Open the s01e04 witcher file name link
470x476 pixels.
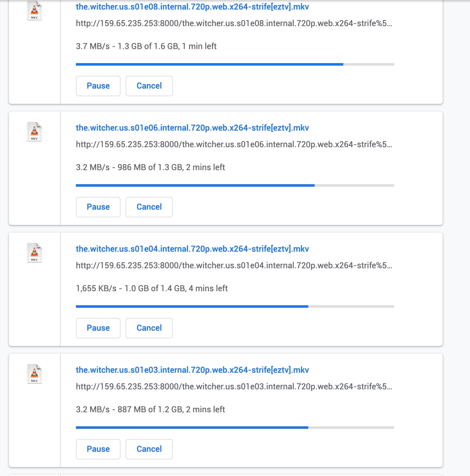tap(192, 249)
